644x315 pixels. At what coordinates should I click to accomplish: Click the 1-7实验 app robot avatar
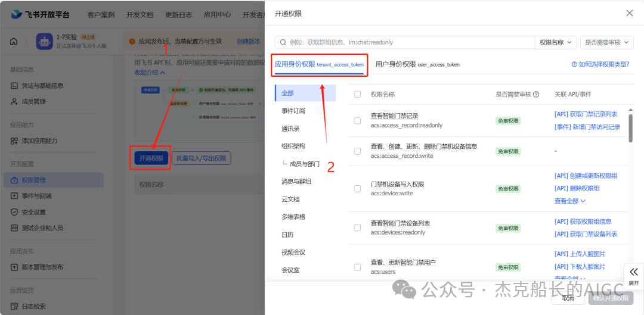tap(44, 42)
